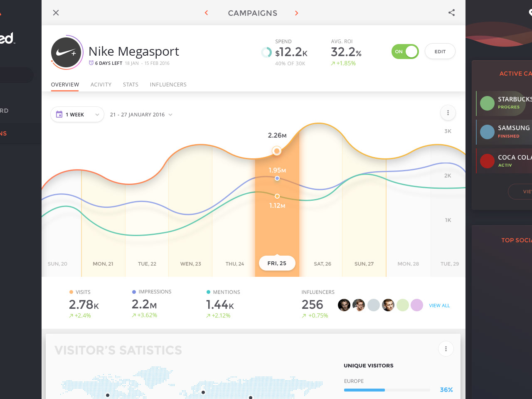Click the Nike Megasport logo avatar
The width and height of the screenshot is (532, 399).
coord(66,53)
